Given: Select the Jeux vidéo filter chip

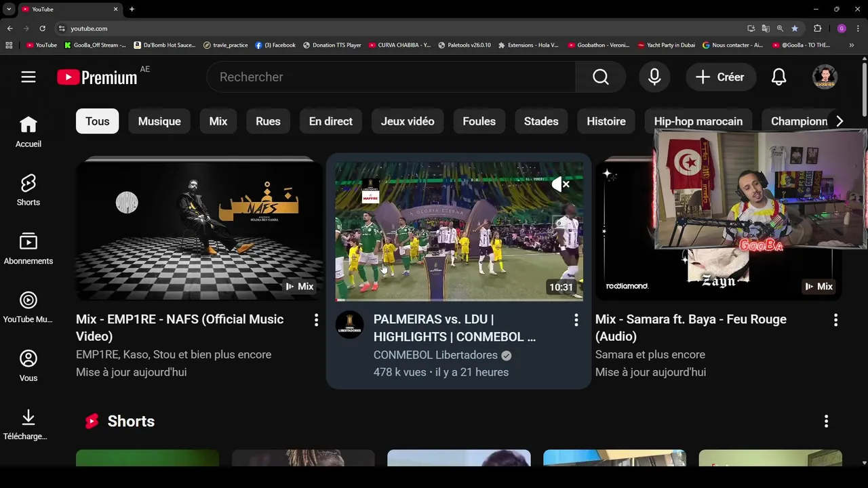Looking at the screenshot, I should [408, 121].
